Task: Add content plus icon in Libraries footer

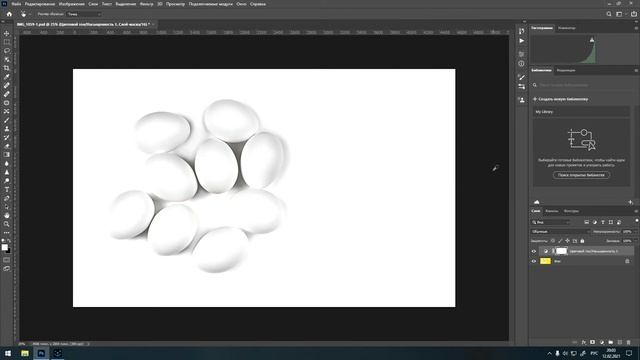Action: [x=630, y=202]
